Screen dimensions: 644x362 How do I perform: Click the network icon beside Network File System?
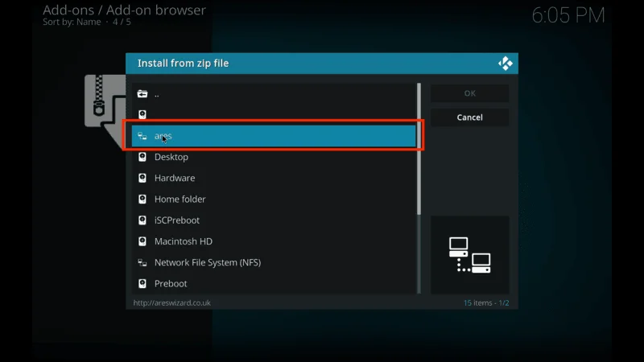[142, 262]
